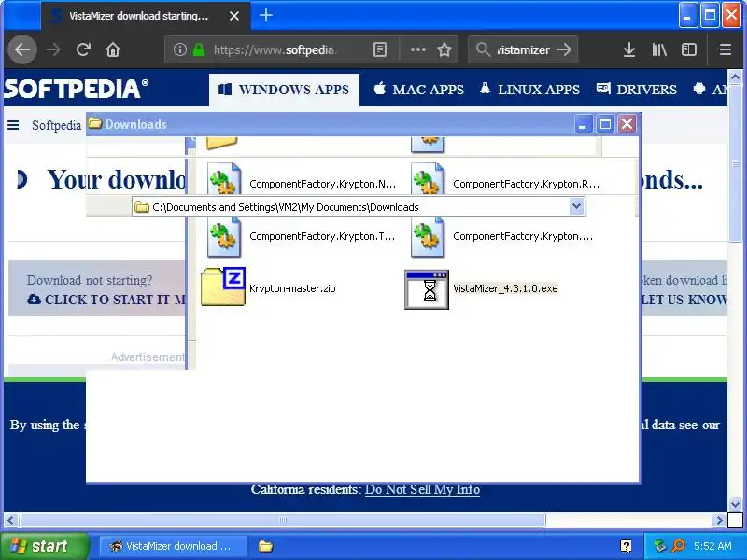This screenshot has height=560, width=747.
Task: Open page actions three-dot menu
Action: pos(417,49)
